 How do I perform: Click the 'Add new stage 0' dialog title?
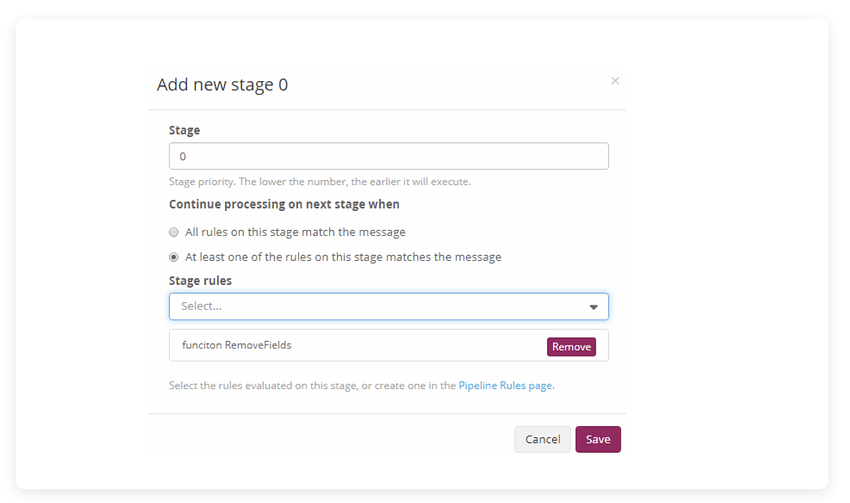(x=222, y=85)
